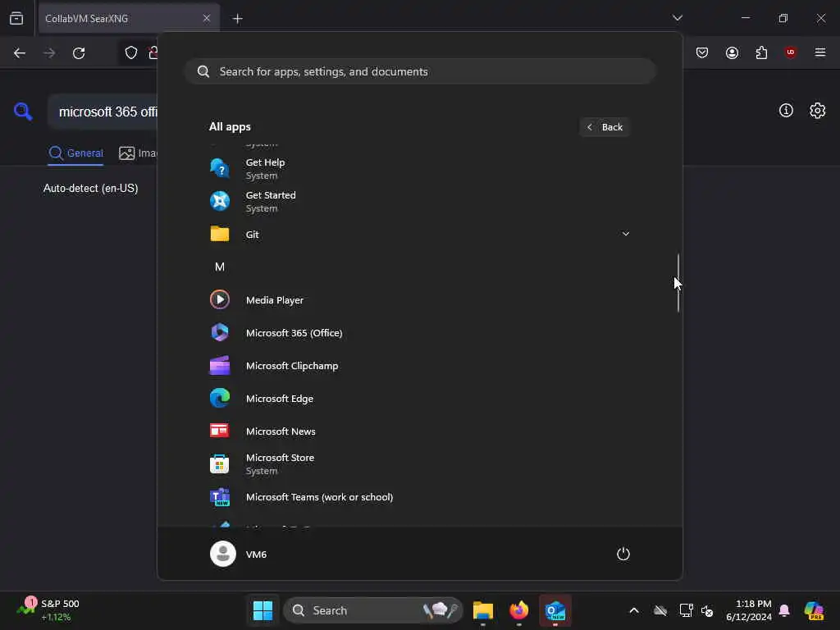
Task: Click Windows Start button on taskbar
Action: click(x=262, y=610)
